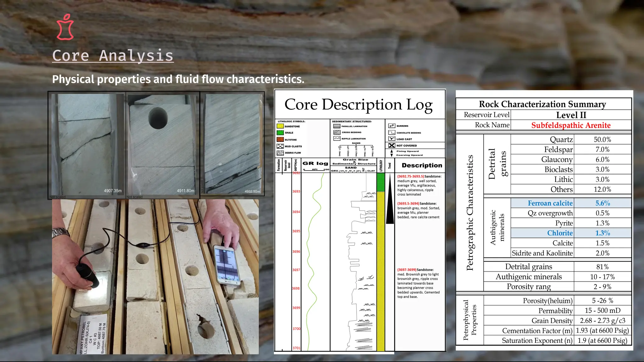Select the red Subfeldspathic Arenite rock name

click(571, 125)
